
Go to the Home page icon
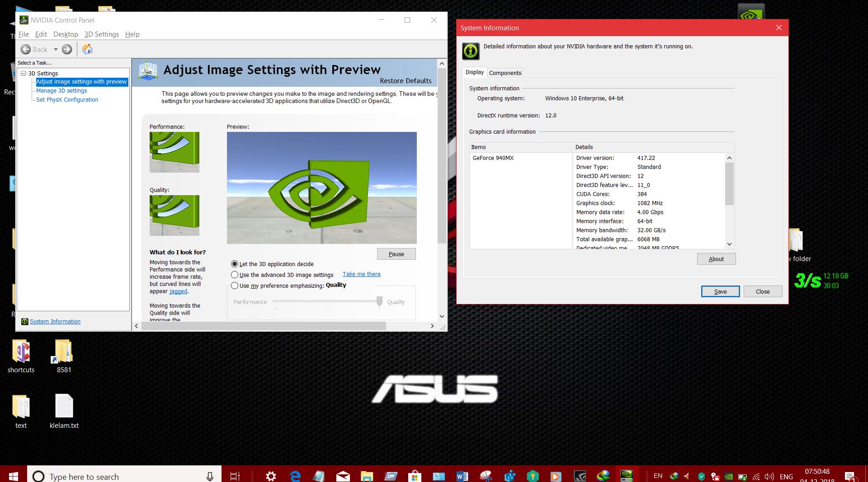click(87, 49)
